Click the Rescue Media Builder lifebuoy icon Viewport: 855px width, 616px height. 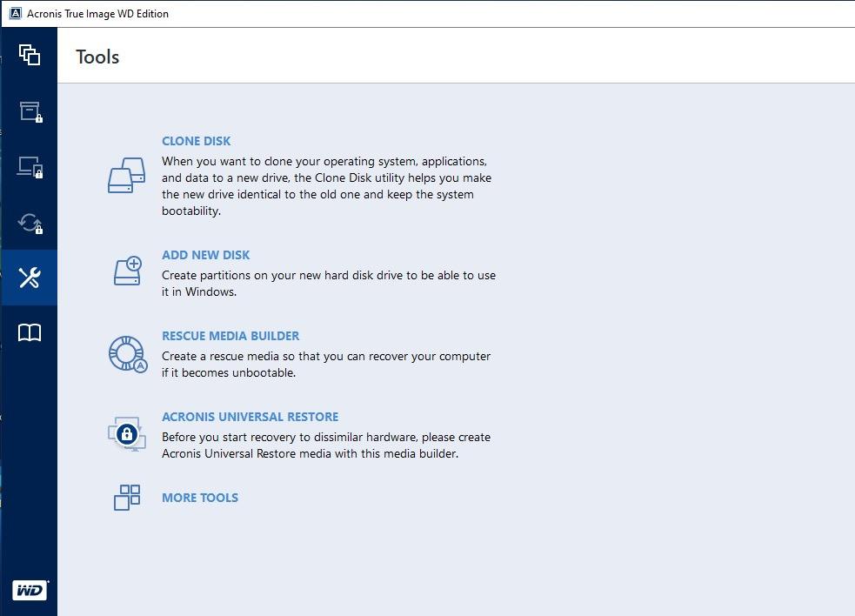coord(128,354)
